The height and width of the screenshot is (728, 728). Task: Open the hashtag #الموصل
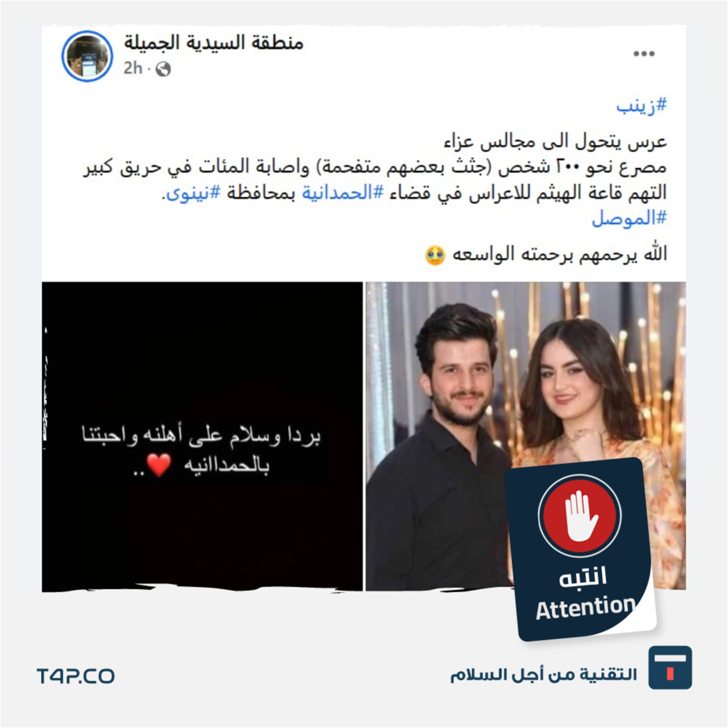pos(629,218)
